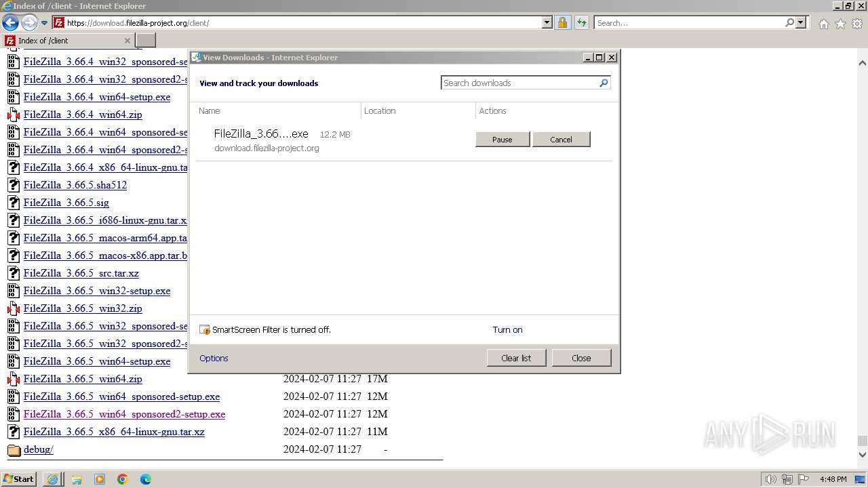The image size is (868, 488).
Task: Click the Clear list button
Action: [516, 358]
